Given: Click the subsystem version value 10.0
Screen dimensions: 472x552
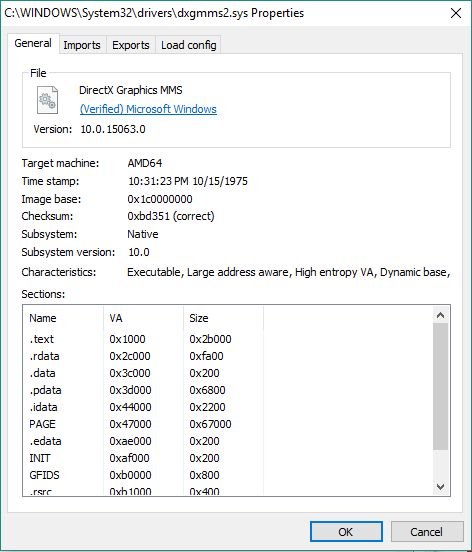Looking at the screenshot, I should point(139,252).
